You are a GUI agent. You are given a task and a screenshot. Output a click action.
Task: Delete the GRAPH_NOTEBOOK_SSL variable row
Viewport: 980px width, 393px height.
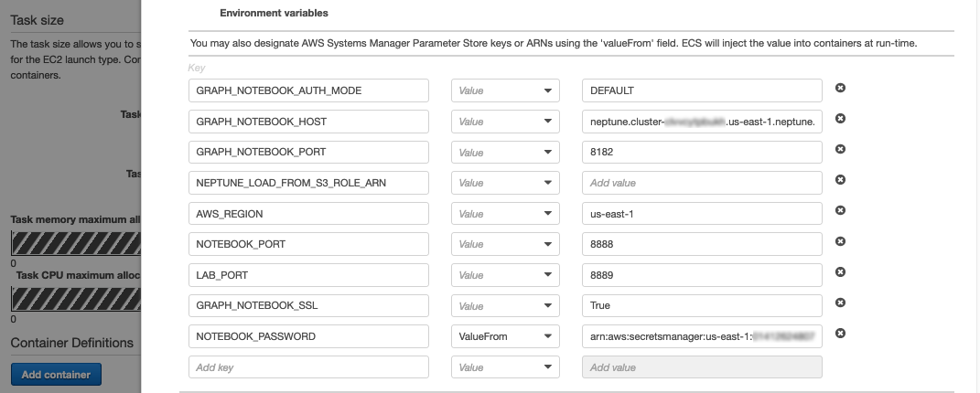840,303
